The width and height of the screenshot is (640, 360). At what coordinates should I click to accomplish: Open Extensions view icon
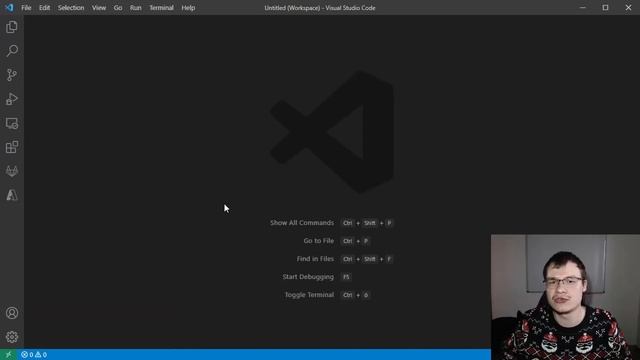pyautogui.click(x=12, y=147)
